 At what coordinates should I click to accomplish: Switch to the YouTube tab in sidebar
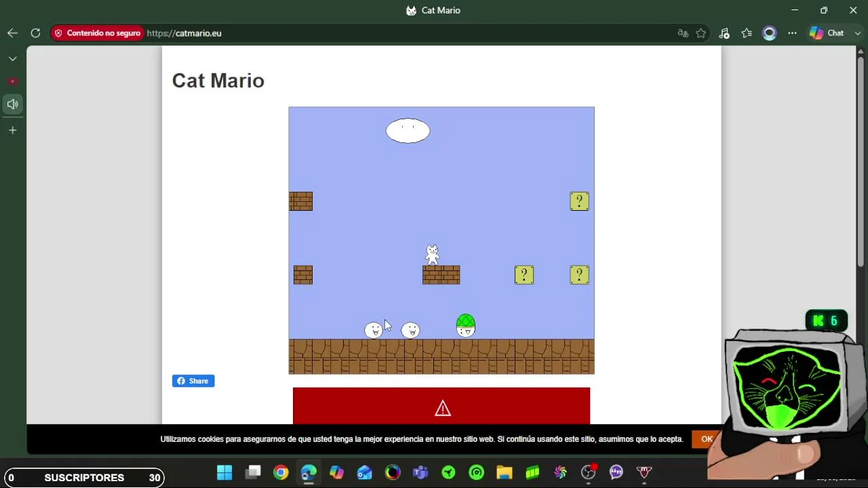click(x=12, y=81)
